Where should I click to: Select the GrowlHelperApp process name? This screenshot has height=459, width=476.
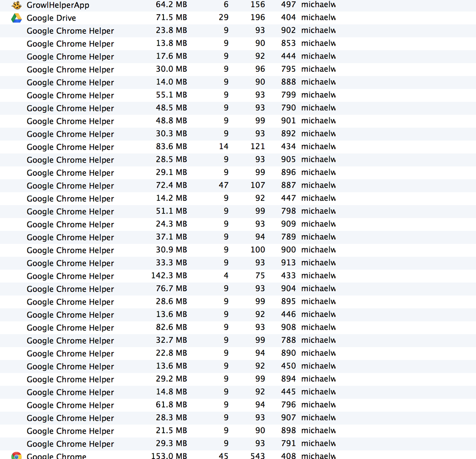58,5
